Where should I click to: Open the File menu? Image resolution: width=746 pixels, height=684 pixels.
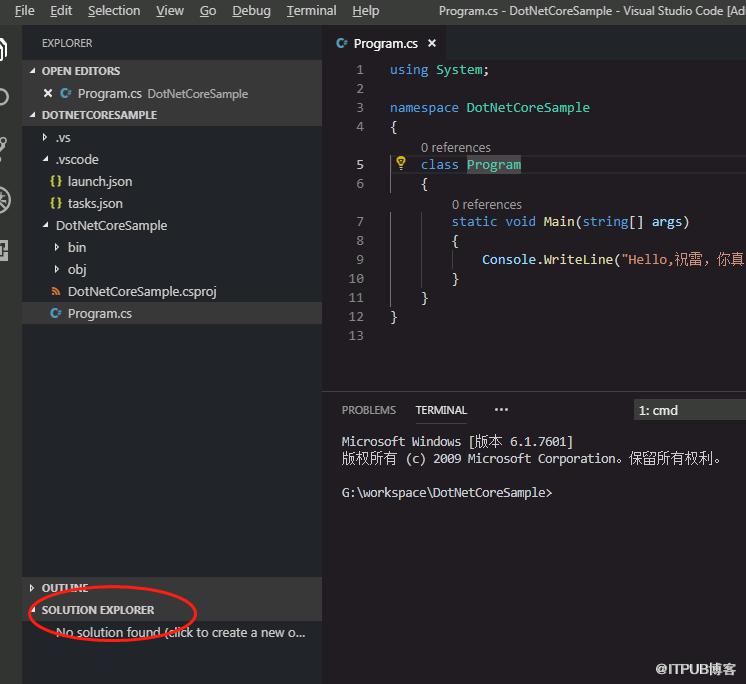click(x=24, y=10)
